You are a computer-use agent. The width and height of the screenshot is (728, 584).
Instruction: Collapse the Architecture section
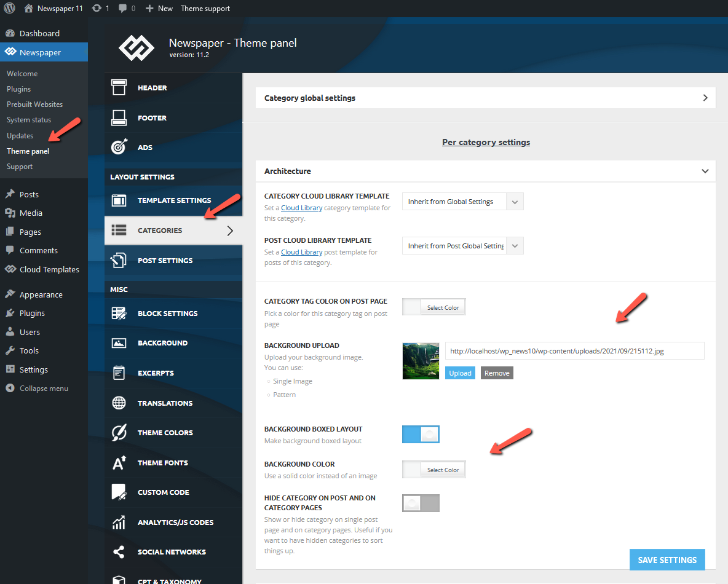point(485,171)
